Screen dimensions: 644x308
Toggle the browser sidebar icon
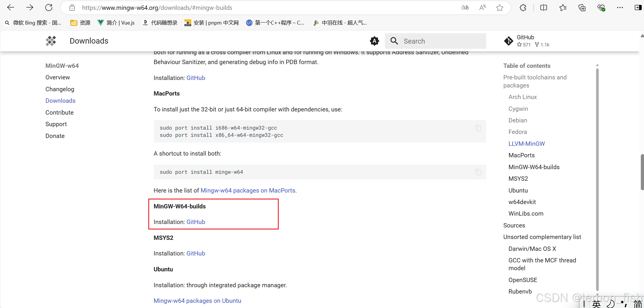638,8
